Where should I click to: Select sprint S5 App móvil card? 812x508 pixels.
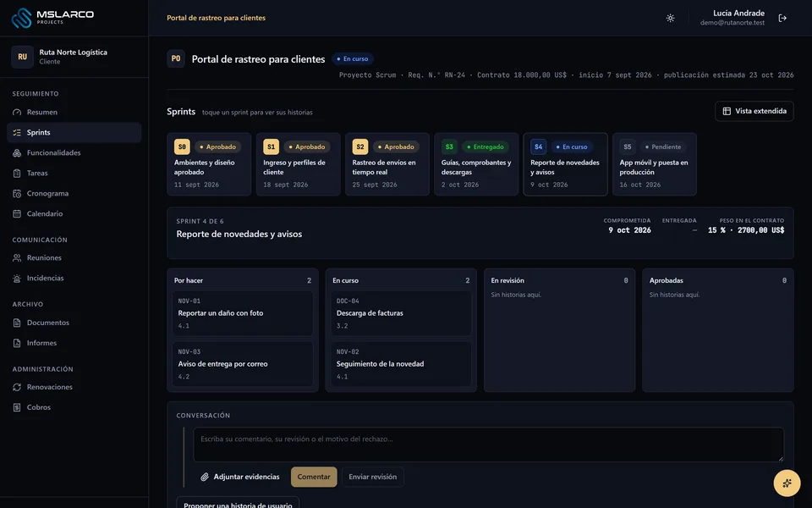tap(654, 164)
